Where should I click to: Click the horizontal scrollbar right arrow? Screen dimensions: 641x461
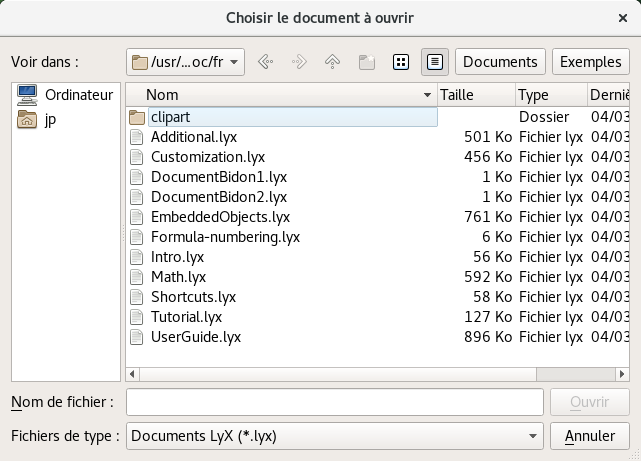coord(622,374)
